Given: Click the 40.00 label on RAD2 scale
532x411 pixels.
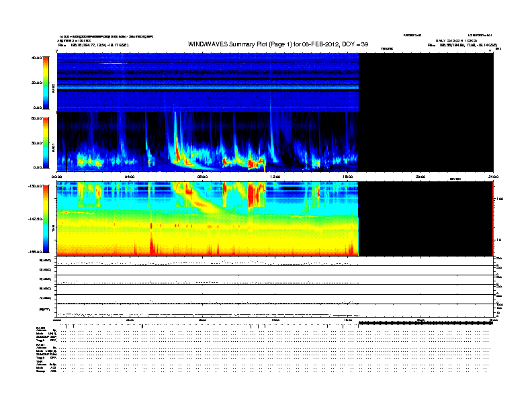Looking at the screenshot, I should pos(36,58).
